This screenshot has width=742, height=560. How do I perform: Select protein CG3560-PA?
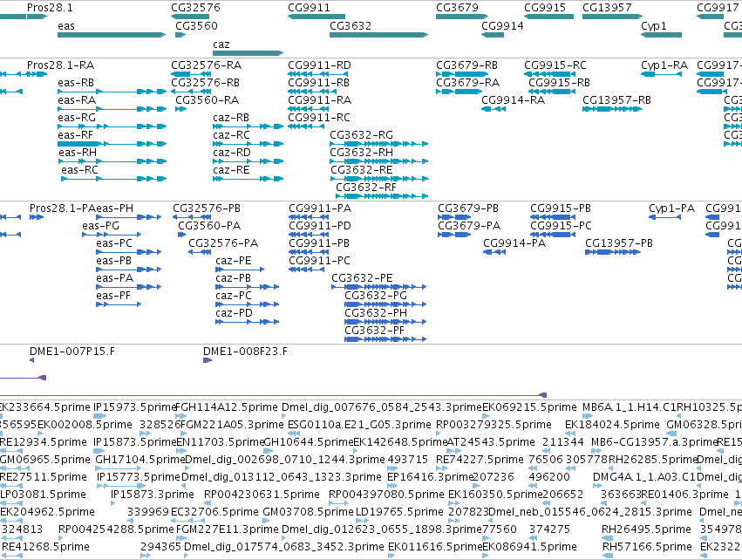coord(209,226)
